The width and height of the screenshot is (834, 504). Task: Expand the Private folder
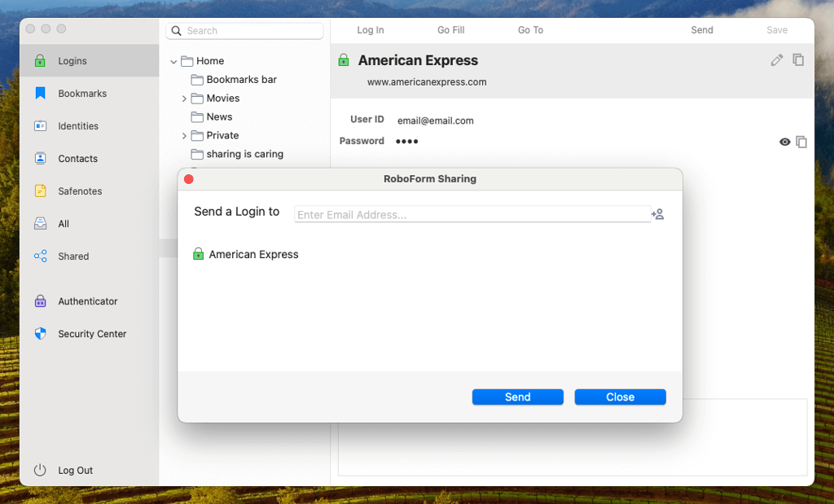184,136
